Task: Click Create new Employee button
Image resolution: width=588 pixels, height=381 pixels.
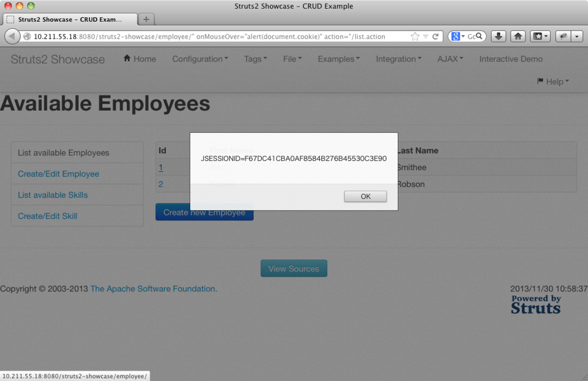Action: click(204, 213)
